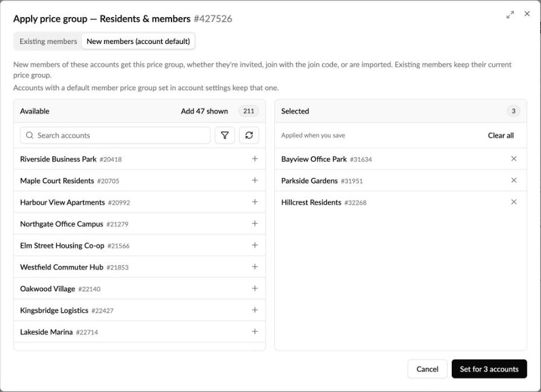Click the Oakwood Village name
Viewport: 541px width, 392px height.
click(x=47, y=289)
